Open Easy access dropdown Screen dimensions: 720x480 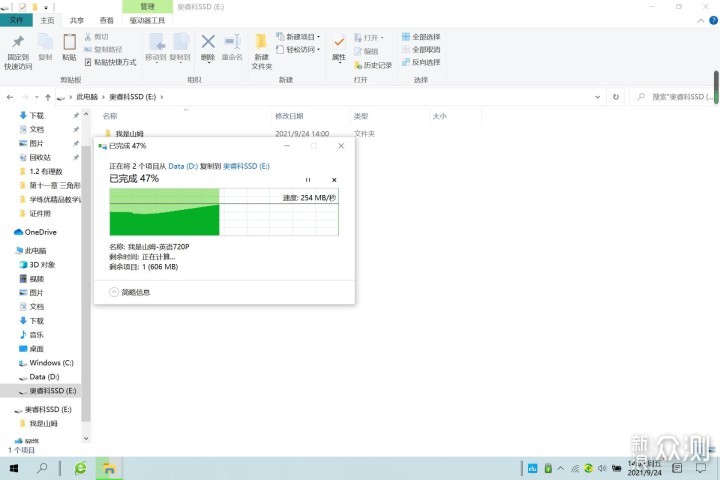tap(298, 49)
